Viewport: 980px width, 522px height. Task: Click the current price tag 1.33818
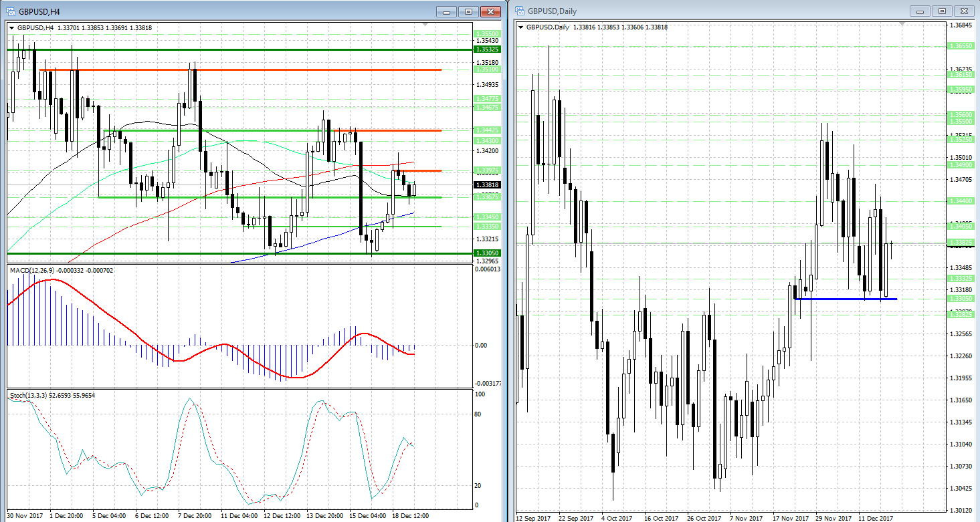click(x=486, y=185)
